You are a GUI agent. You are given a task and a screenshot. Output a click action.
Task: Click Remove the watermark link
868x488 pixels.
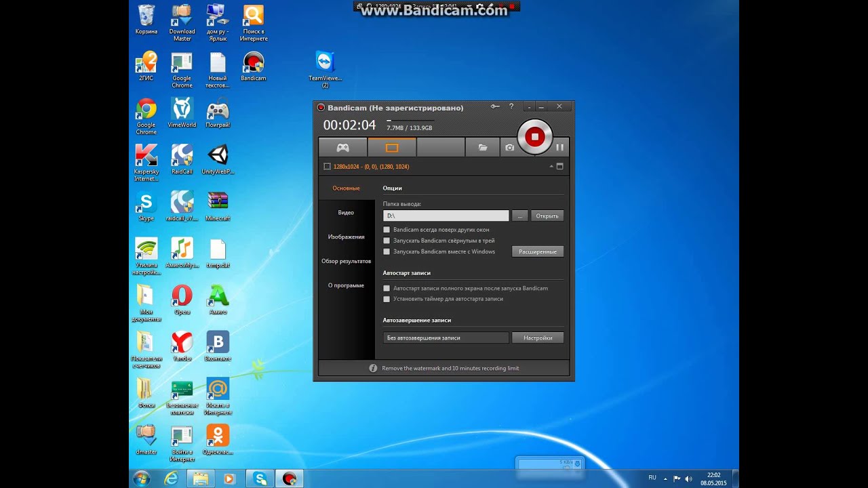pos(450,368)
